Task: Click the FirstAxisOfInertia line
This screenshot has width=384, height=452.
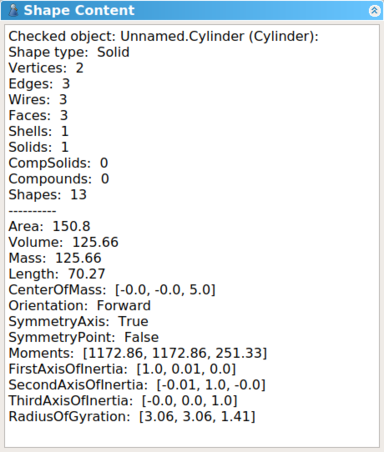Action: click(122, 369)
